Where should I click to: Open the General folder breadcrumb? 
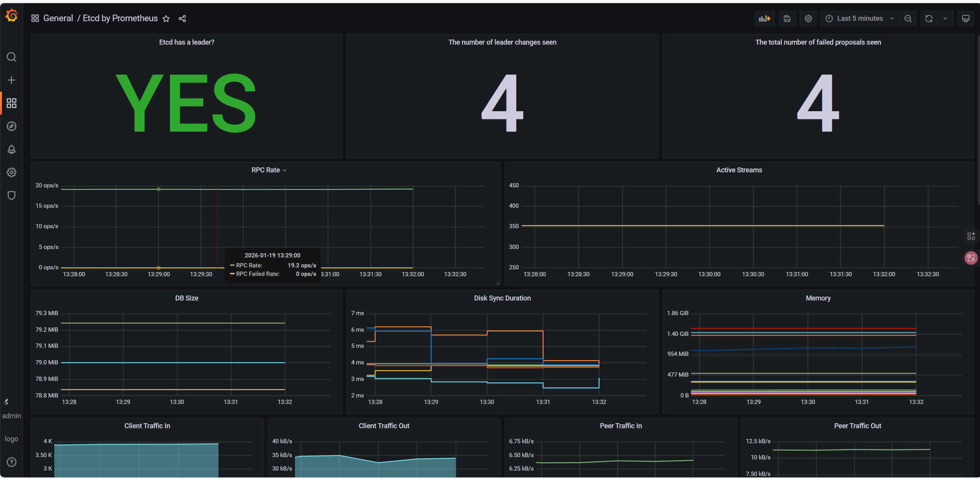click(x=58, y=18)
